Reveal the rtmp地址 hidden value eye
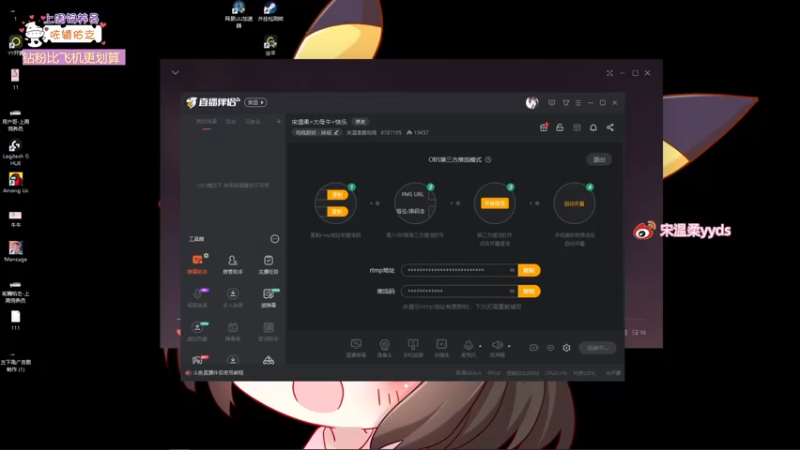The width and height of the screenshot is (800, 450). click(512, 270)
